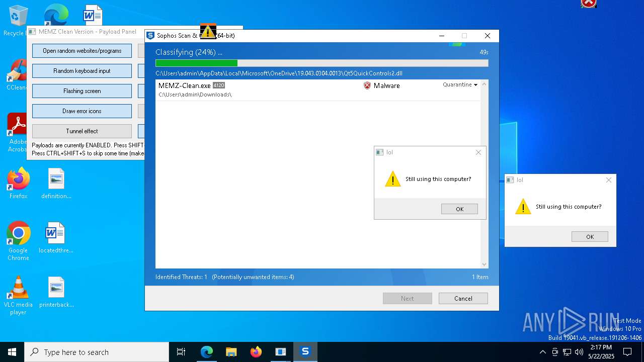The image size is (644, 362).
Task: Click the Type here to search box
Action: (x=97, y=352)
